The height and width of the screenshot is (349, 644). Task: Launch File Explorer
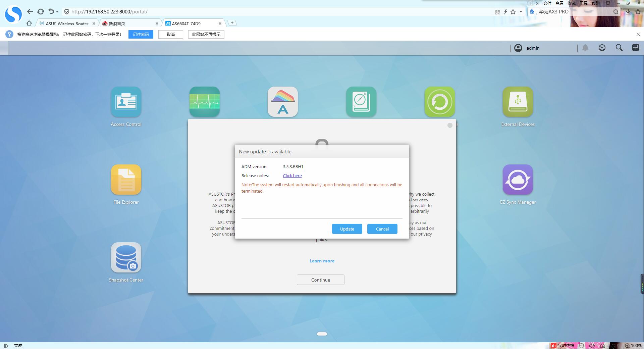point(126,180)
